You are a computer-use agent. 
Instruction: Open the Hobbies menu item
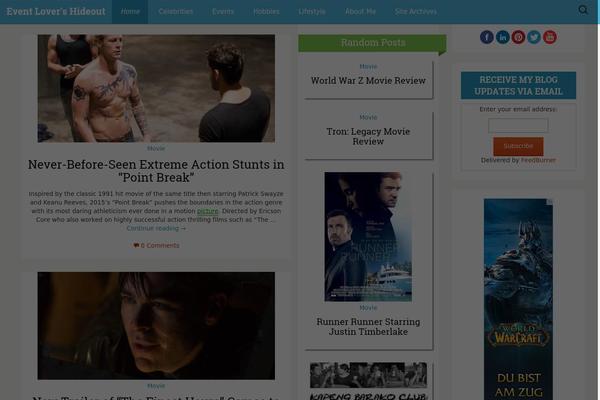point(266,11)
